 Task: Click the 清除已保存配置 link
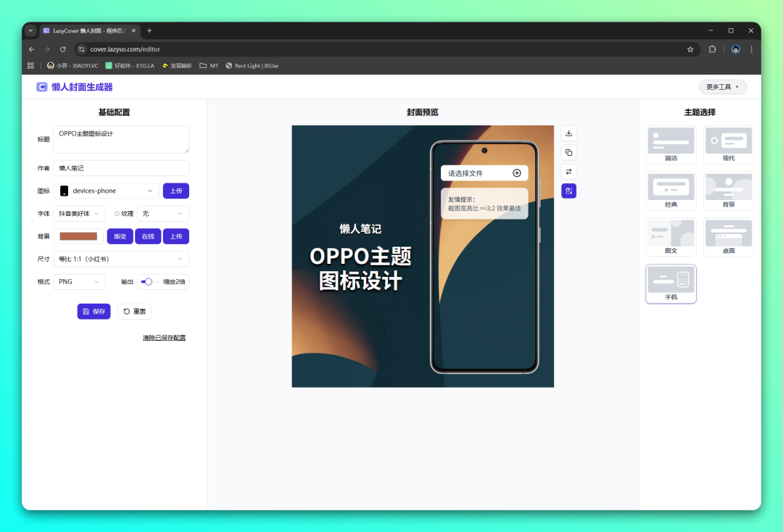164,338
